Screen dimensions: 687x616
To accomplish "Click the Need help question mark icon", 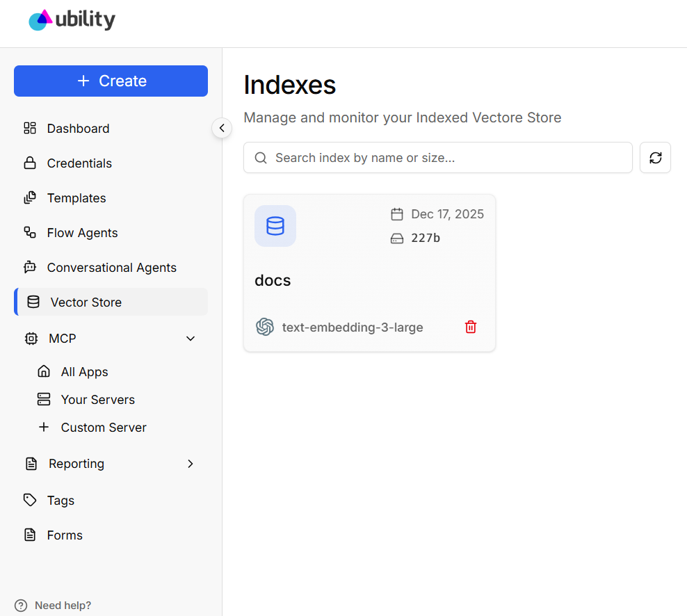I will tap(21, 605).
